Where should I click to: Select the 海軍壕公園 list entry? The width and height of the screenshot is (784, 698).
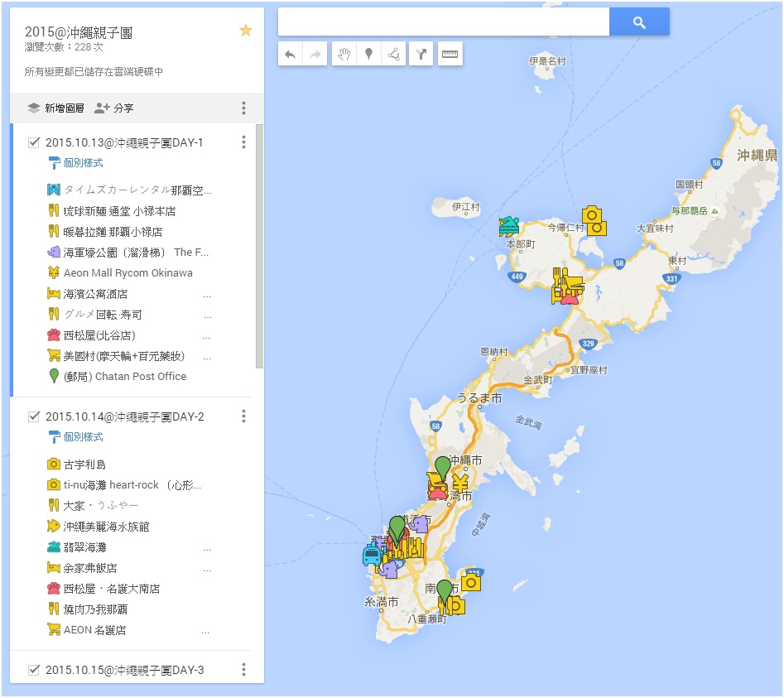tap(130, 253)
